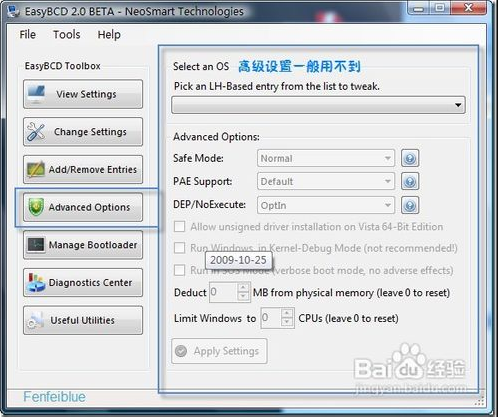Open Add/Remove Entries page
Viewport: 498px width, 417px height.
coord(83,169)
